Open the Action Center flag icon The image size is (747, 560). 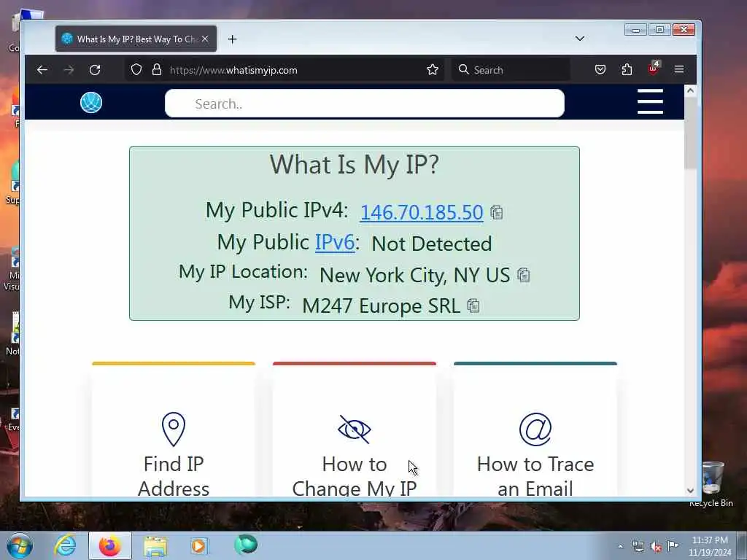coord(673,545)
